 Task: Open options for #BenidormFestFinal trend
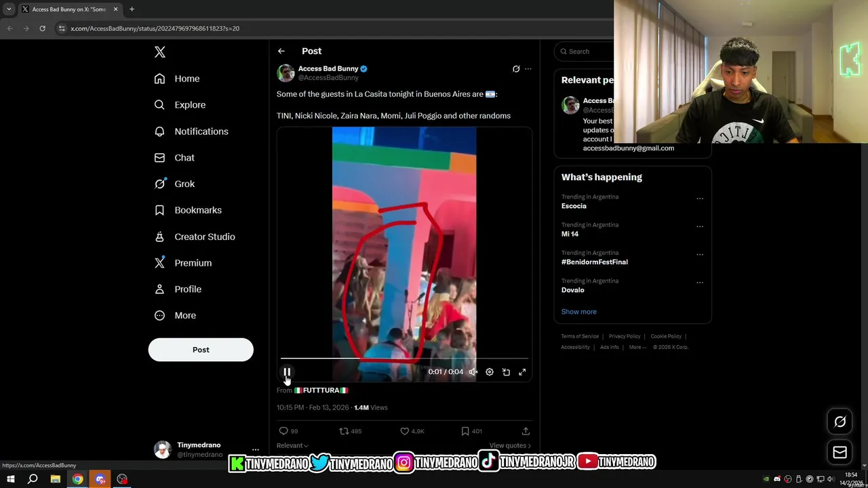(x=700, y=254)
